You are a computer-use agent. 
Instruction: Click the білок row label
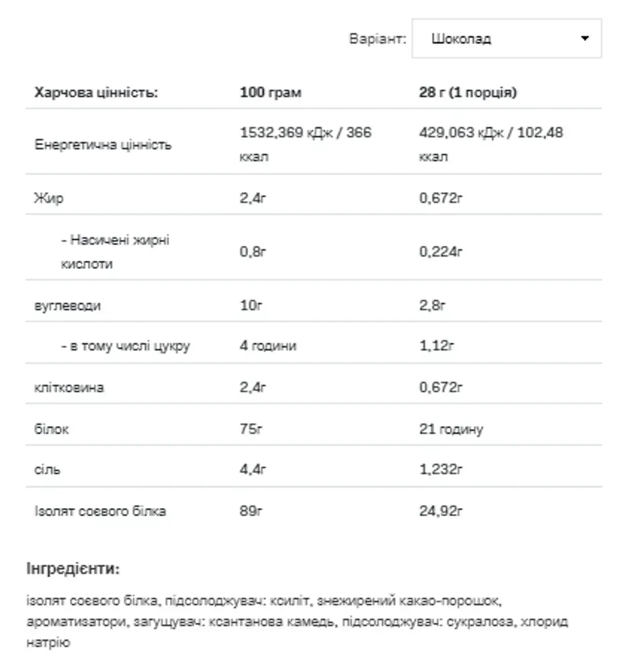(x=52, y=429)
